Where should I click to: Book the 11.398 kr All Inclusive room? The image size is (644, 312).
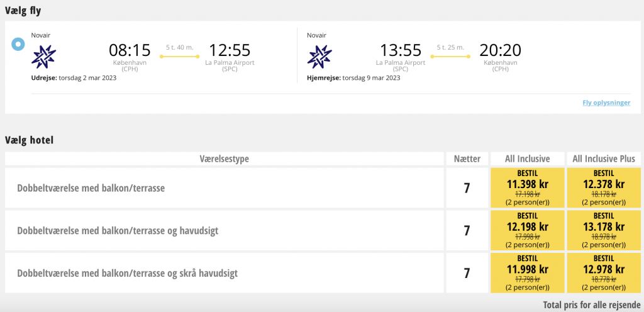pos(528,187)
